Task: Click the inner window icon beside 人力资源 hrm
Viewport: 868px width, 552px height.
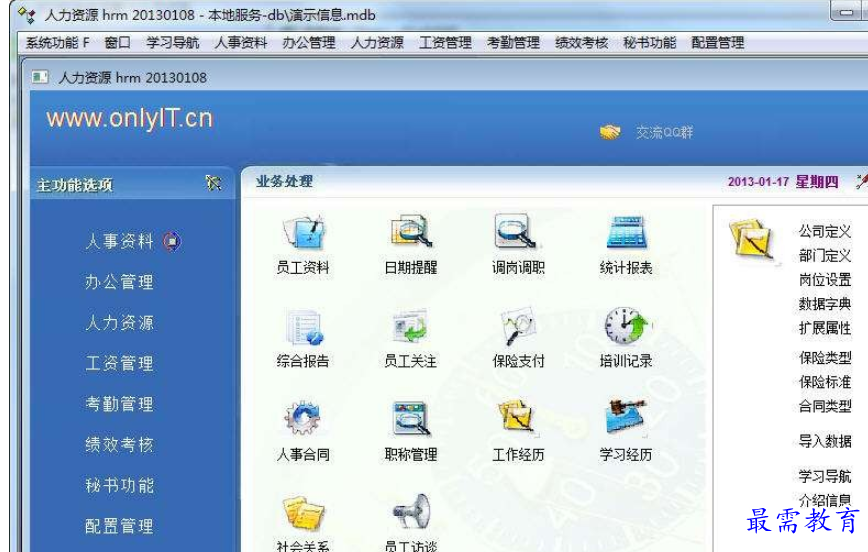Action: tap(40, 77)
